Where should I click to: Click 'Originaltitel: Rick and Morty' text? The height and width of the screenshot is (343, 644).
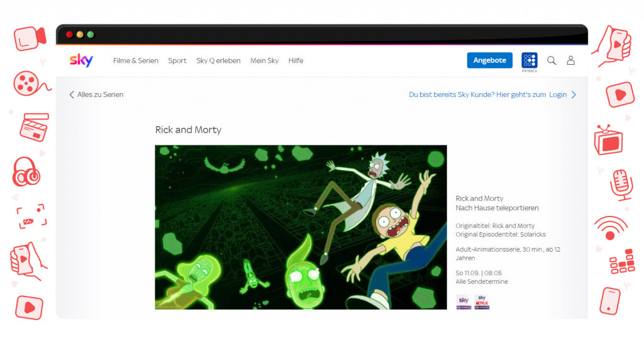coord(495,225)
